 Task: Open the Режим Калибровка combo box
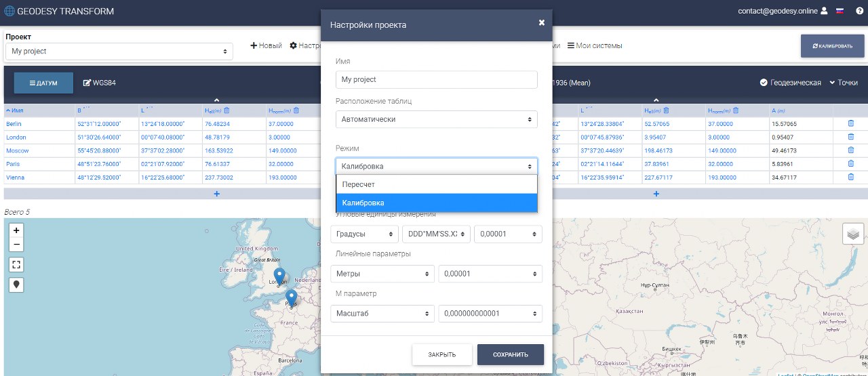437,167
